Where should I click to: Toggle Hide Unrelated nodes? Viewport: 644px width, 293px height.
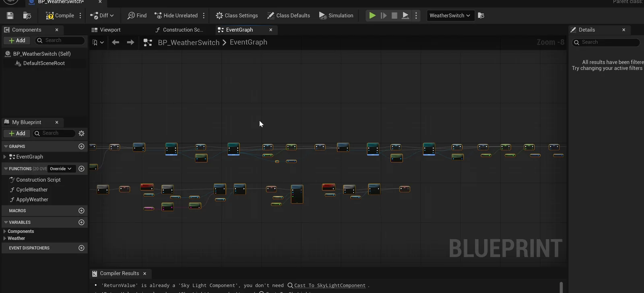click(x=176, y=16)
